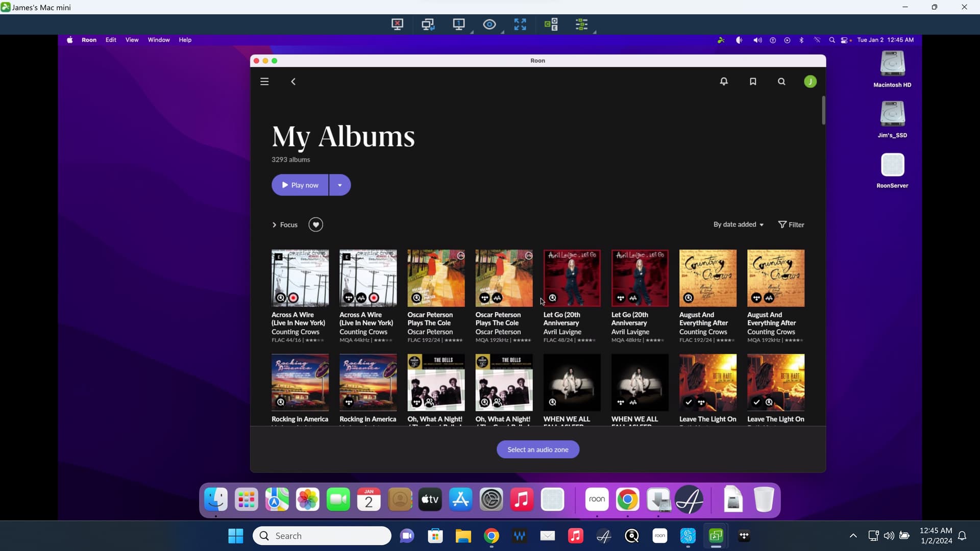Go back using the back arrow
Viewport: 980px width, 551px height.
coord(293,82)
